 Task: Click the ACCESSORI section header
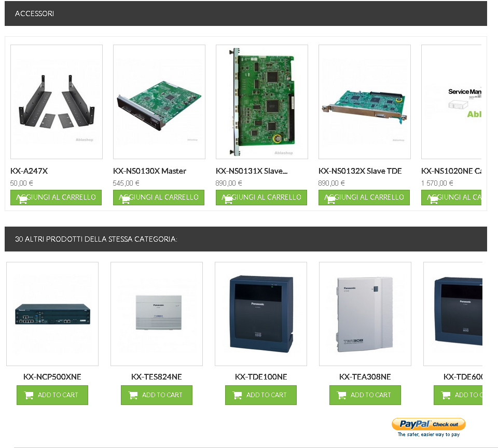246,13
